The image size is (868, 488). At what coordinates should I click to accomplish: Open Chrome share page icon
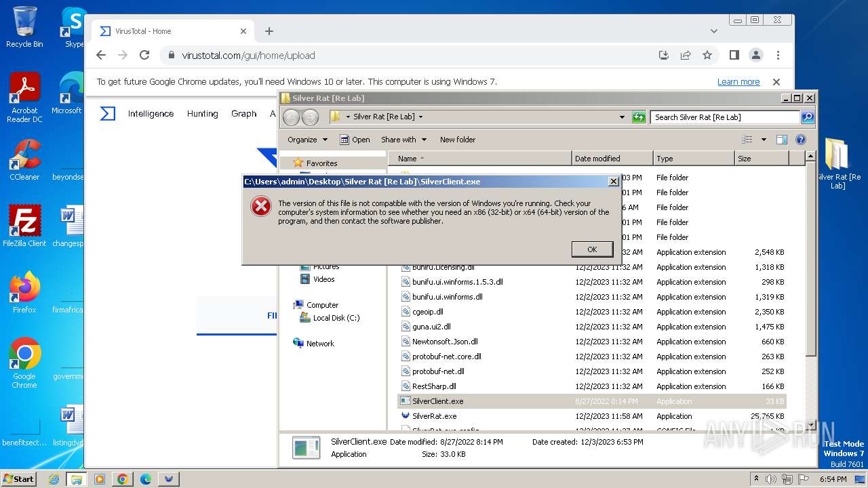pyautogui.click(x=686, y=56)
